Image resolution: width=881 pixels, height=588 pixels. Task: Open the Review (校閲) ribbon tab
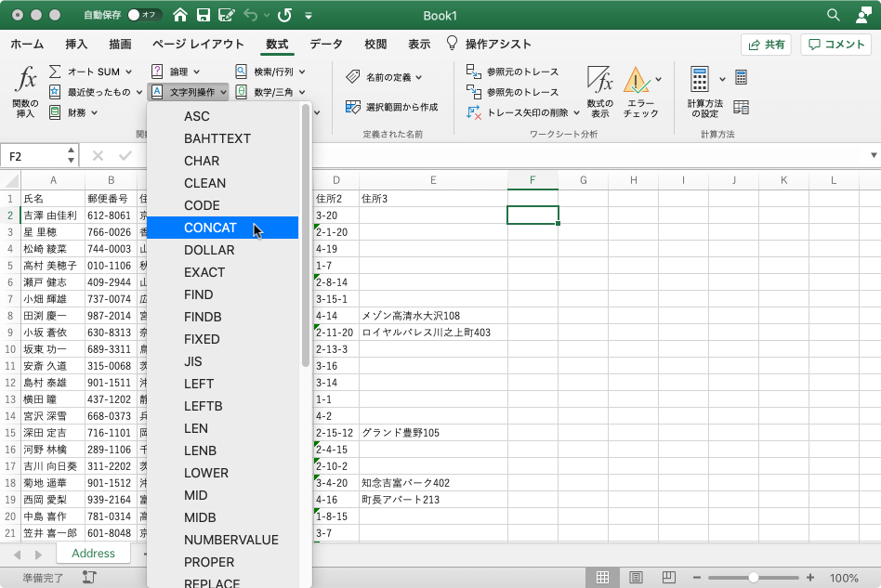(x=375, y=44)
